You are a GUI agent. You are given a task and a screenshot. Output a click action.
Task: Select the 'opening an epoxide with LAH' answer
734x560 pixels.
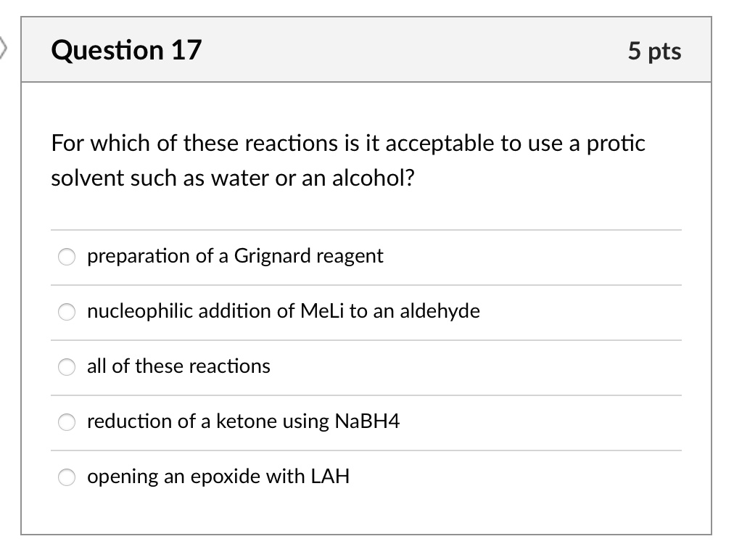click(x=66, y=477)
